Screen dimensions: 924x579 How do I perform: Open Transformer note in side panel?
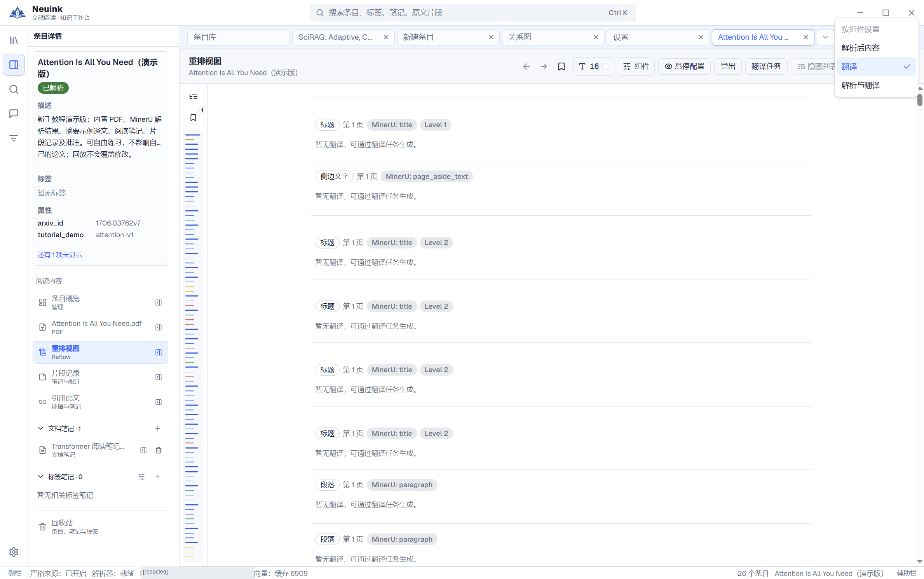click(x=143, y=450)
